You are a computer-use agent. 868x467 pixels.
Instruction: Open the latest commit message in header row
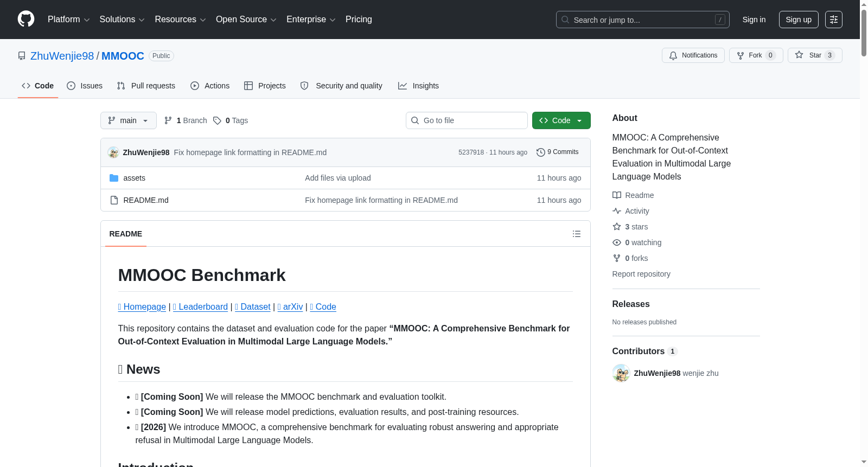pos(250,152)
